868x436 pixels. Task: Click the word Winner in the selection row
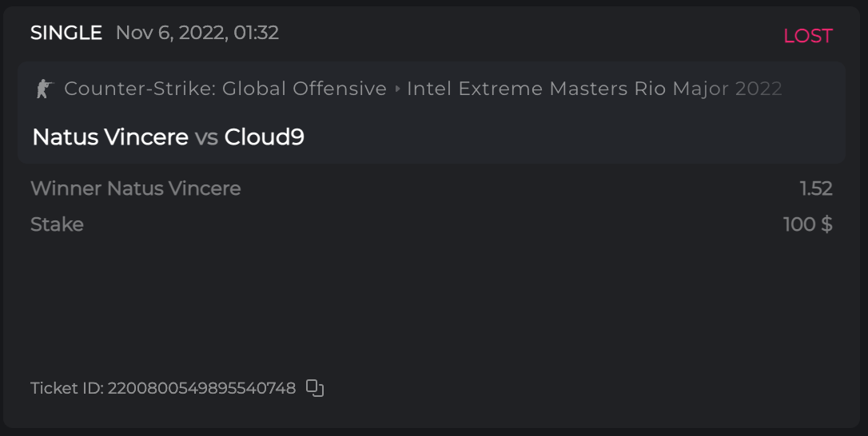tap(66, 188)
